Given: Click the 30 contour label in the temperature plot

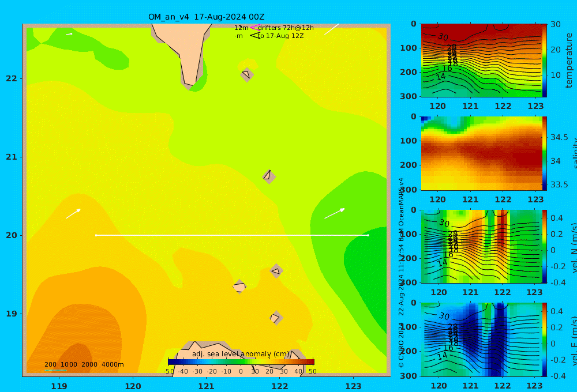Looking at the screenshot, I should (x=443, y=37).
